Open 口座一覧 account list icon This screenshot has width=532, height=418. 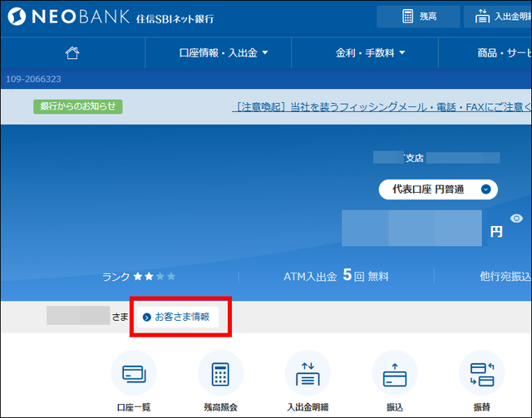click(x=134, y=373)
